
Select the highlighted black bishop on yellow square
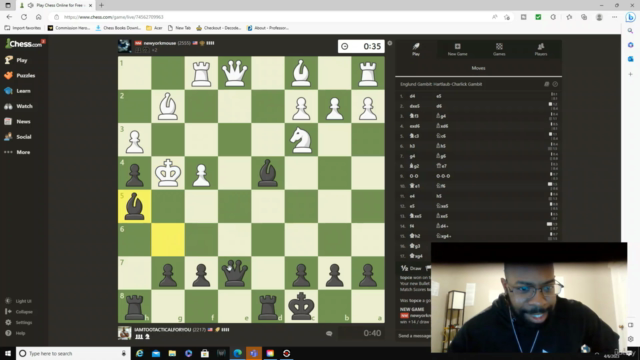(x=134, y=207)
